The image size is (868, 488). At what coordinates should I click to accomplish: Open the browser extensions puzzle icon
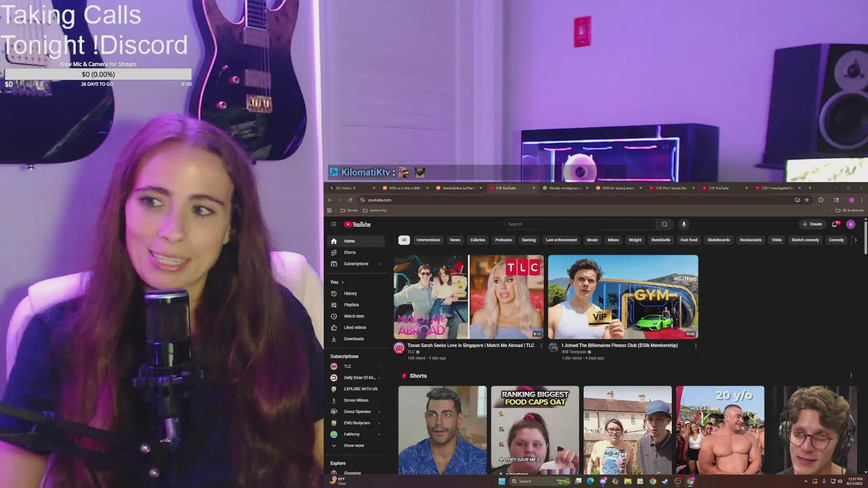821,200
